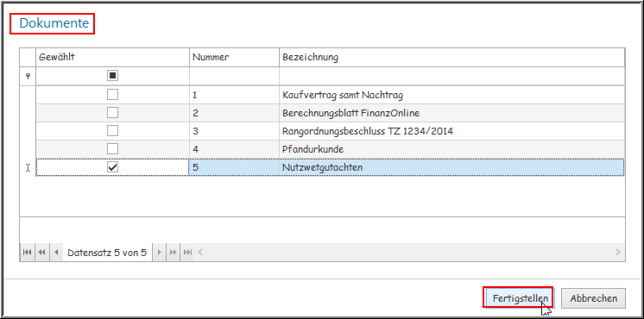
Task: Select the Kaufvertrag samt Nachtrag cell
Action: click(452, 95)
